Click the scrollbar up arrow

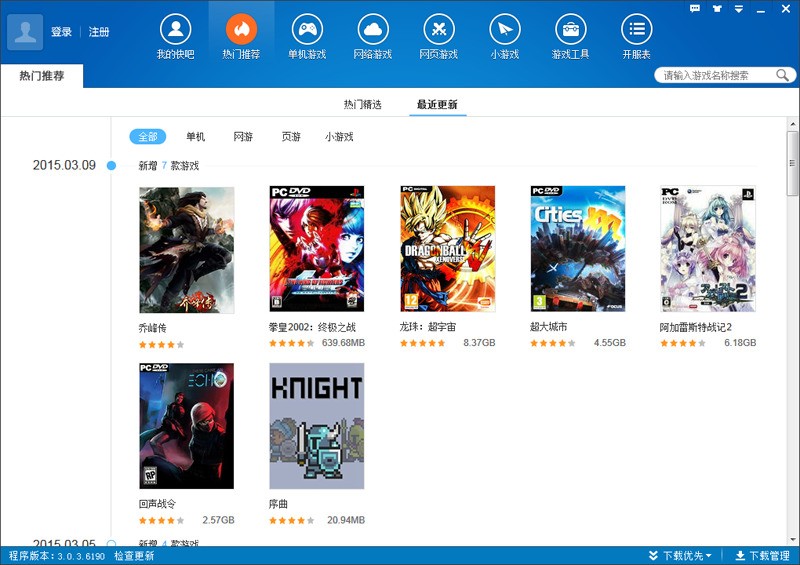pos(792,124)
